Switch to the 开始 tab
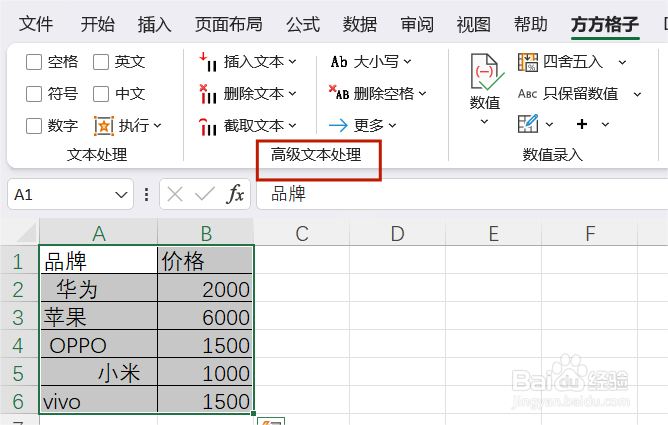The width and height of the screenshot is (668, 425). (x=98, y=24)
